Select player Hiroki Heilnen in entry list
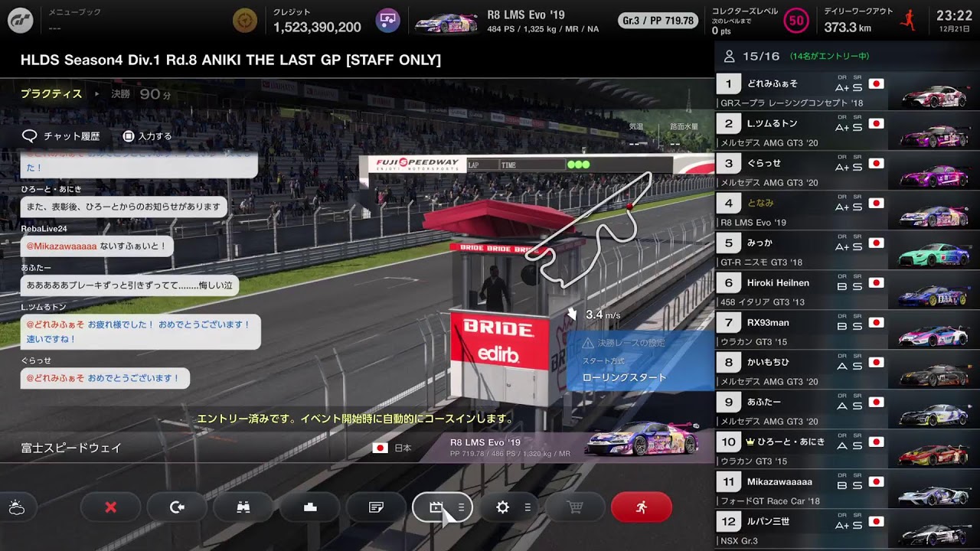The width and height of the screenshot is (980, 551). (848, 290)
